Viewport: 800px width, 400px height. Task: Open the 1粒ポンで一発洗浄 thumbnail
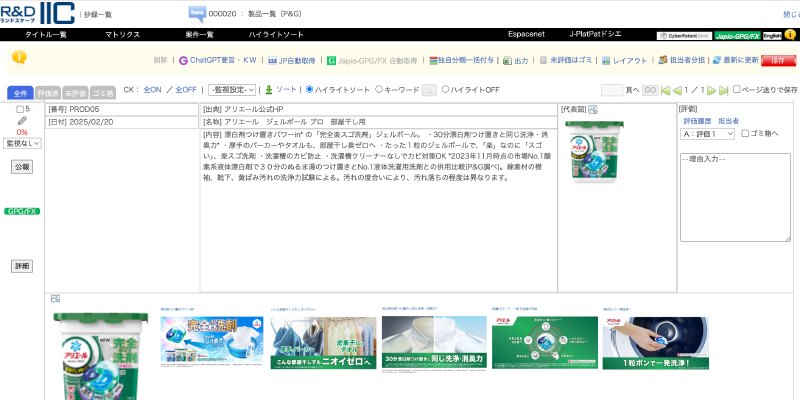tap(656, 343)
